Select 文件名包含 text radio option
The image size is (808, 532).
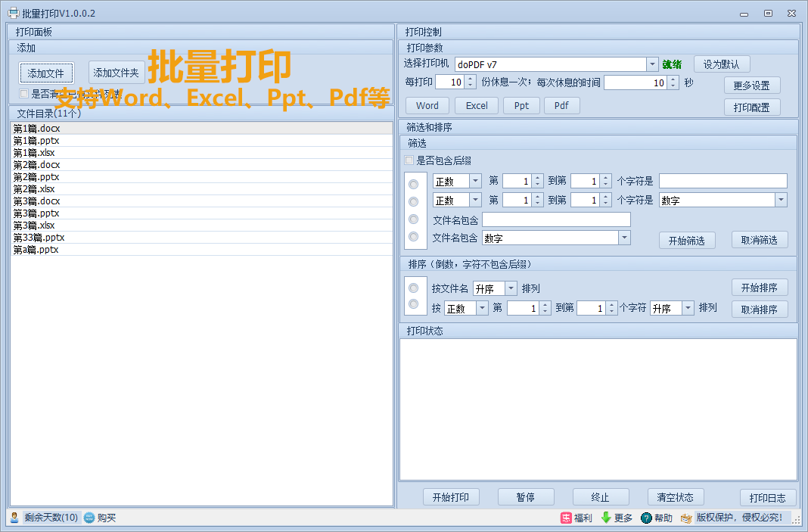[x=413, y=219]
